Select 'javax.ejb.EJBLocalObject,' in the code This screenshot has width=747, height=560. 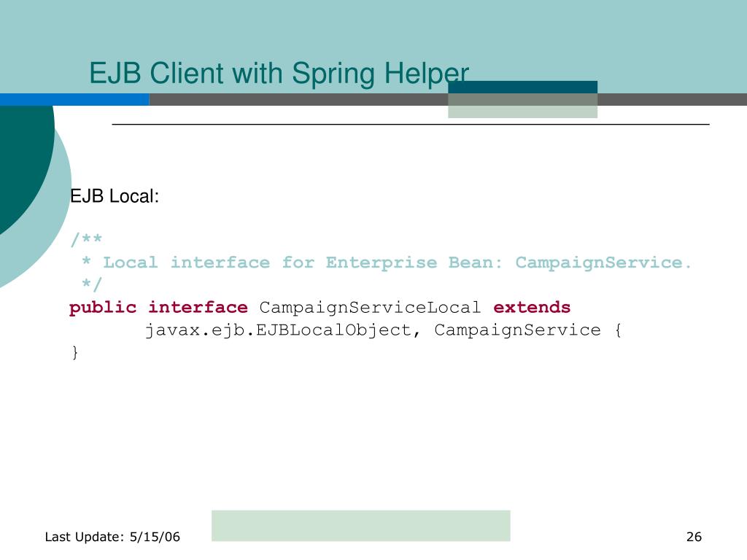[283, 330]
